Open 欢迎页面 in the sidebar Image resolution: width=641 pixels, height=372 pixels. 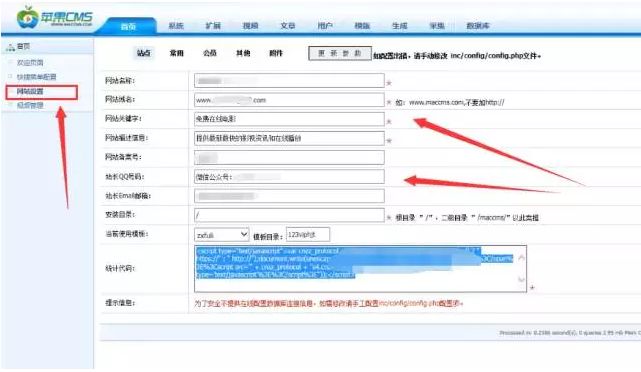(x=30, y=63)
